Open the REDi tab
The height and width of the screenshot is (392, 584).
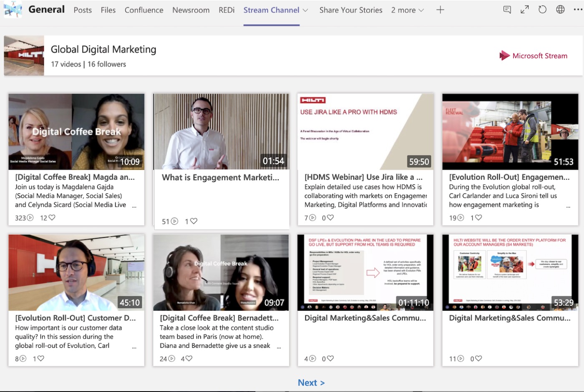(x=227, y=10)
